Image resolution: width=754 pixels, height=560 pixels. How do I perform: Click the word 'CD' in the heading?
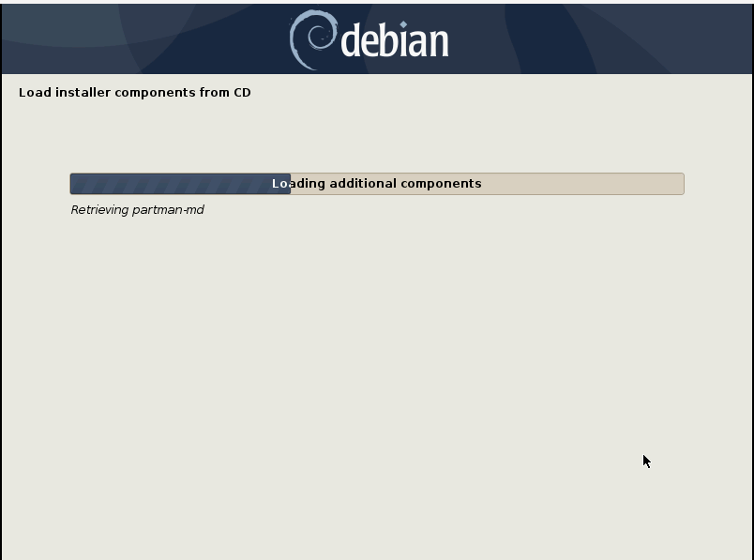tap(242, 92)
